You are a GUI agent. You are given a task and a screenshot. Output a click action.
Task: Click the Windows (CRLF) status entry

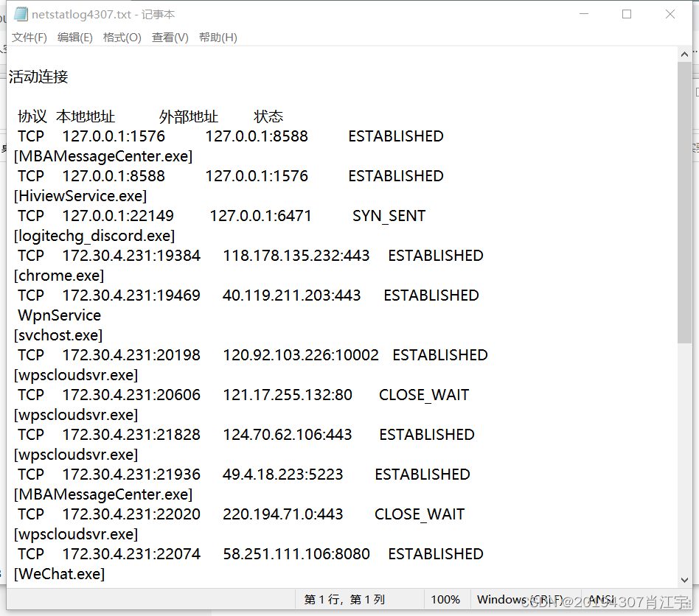point(520,600)
